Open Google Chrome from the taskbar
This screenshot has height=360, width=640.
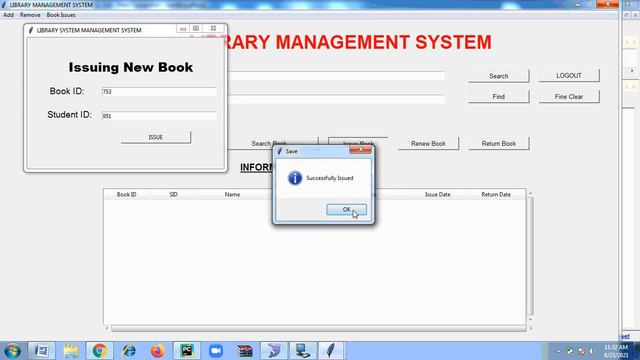[x=99, y=351]
